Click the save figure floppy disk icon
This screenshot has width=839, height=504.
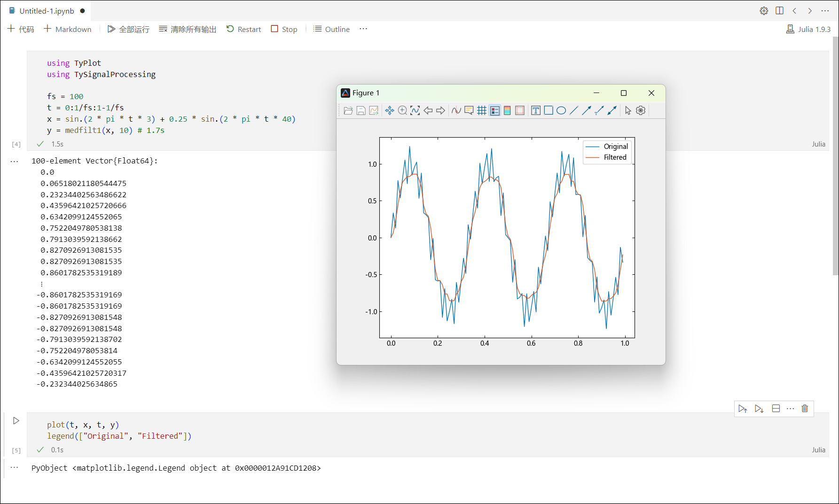pyautogui.click(x=361, y=110)
